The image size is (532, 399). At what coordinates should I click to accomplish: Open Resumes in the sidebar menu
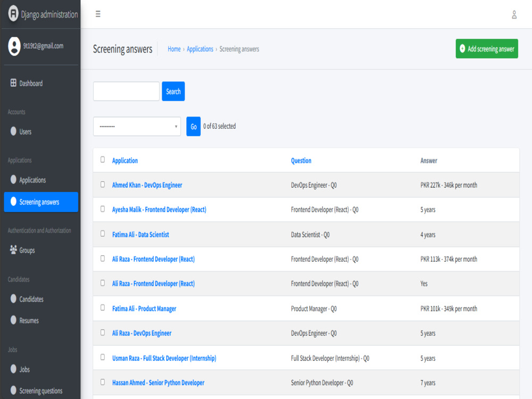coord(41,320)
